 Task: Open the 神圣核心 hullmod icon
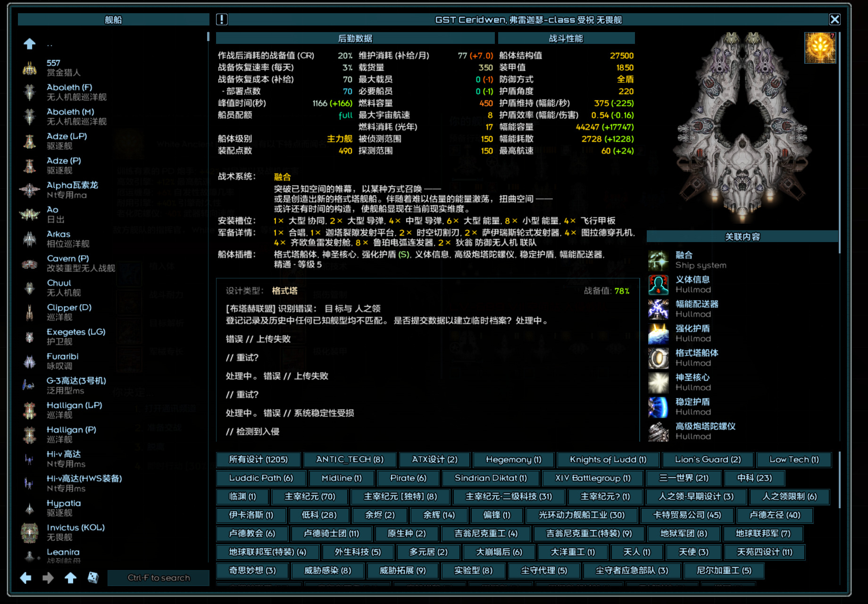(658, 383)
